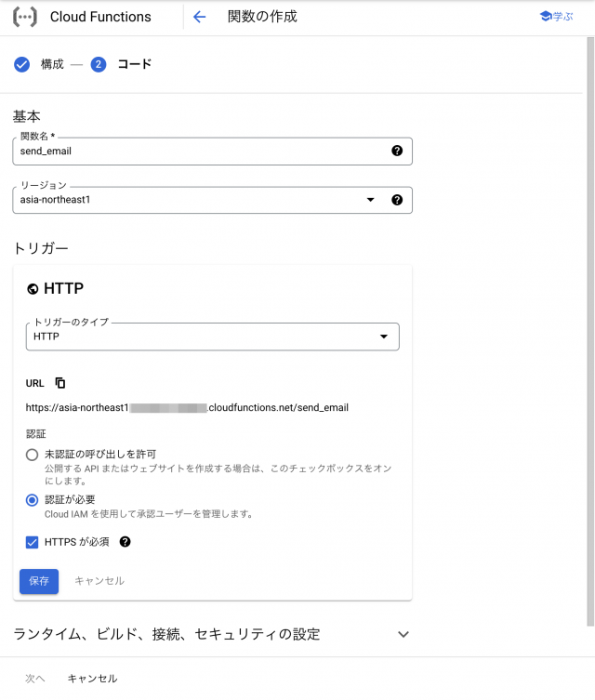The height and width of the screenshot is (700, 595).
Task: Open help icon beside リージョン dropdown
Action: (397, 200)
